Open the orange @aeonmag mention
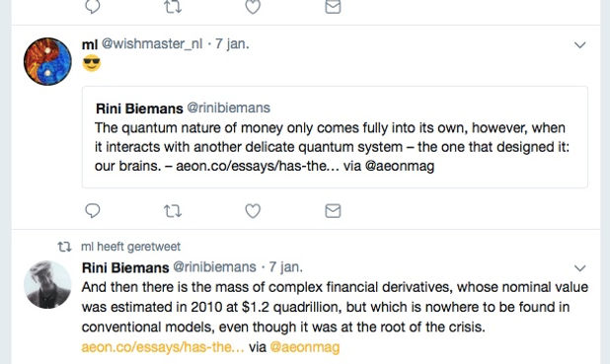The width and height of the screenshot is (610, 364). (305, 347)
